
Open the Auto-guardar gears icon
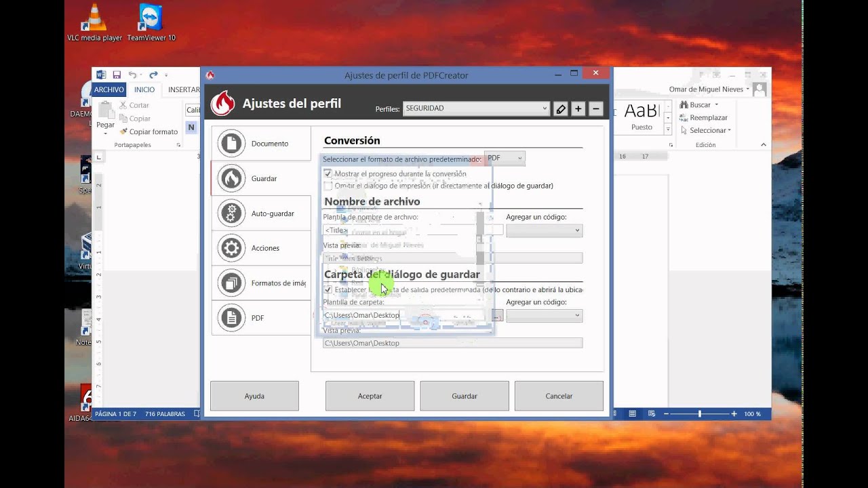coord(232,213)
